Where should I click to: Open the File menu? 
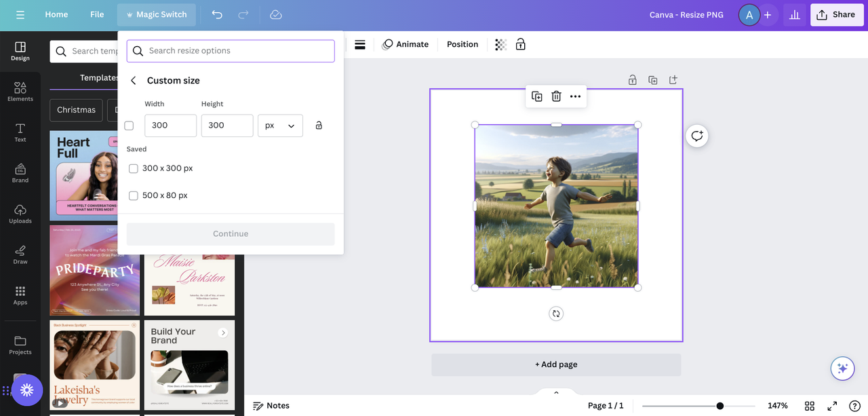point(97,14)
